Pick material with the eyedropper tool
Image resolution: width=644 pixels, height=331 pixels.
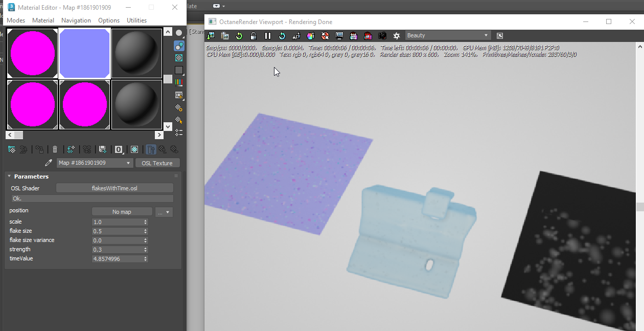(49, 163)
